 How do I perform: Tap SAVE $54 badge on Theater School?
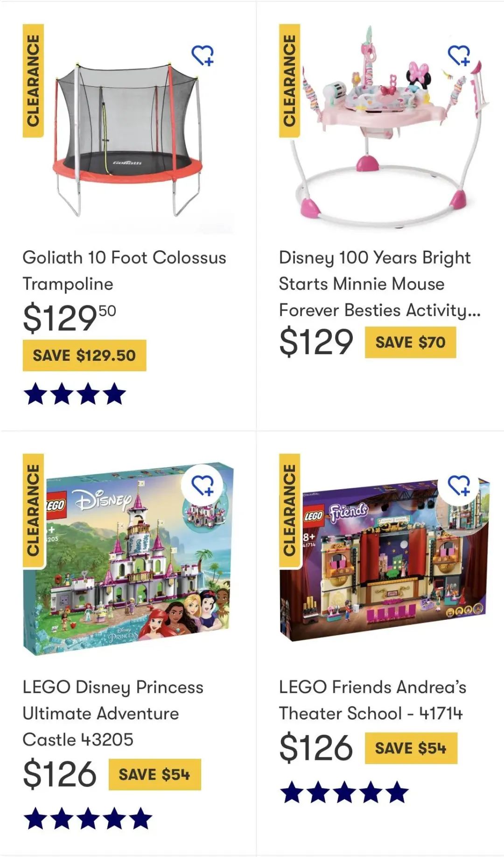click(411, 748)
